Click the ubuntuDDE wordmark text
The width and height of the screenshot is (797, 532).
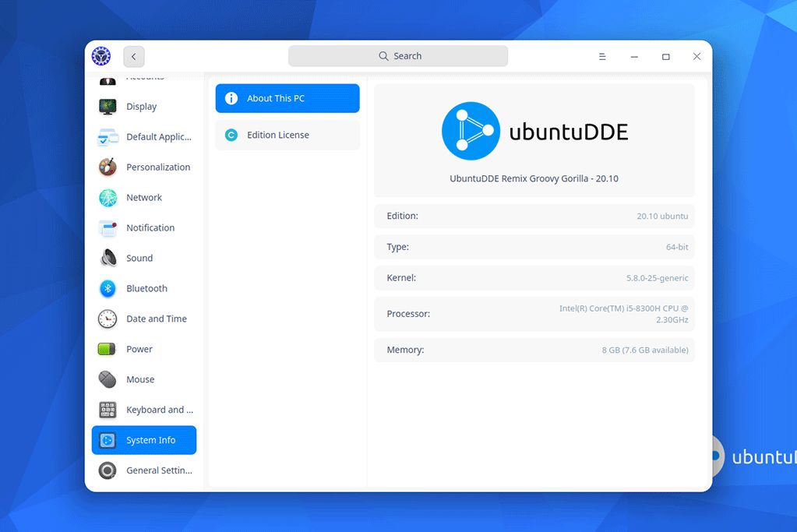(x=568, y=132)
